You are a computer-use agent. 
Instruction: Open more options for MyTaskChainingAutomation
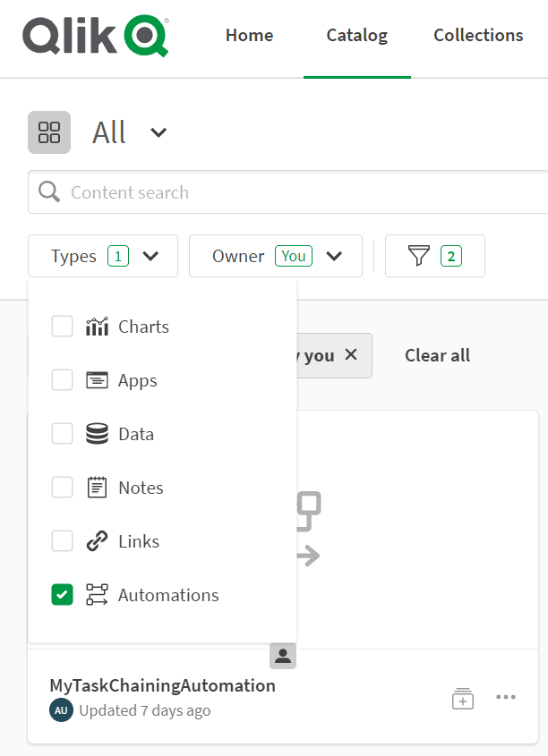click(506, 698)
